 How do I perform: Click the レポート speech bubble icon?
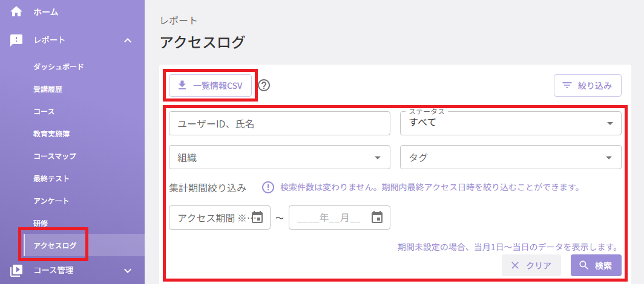16,40
